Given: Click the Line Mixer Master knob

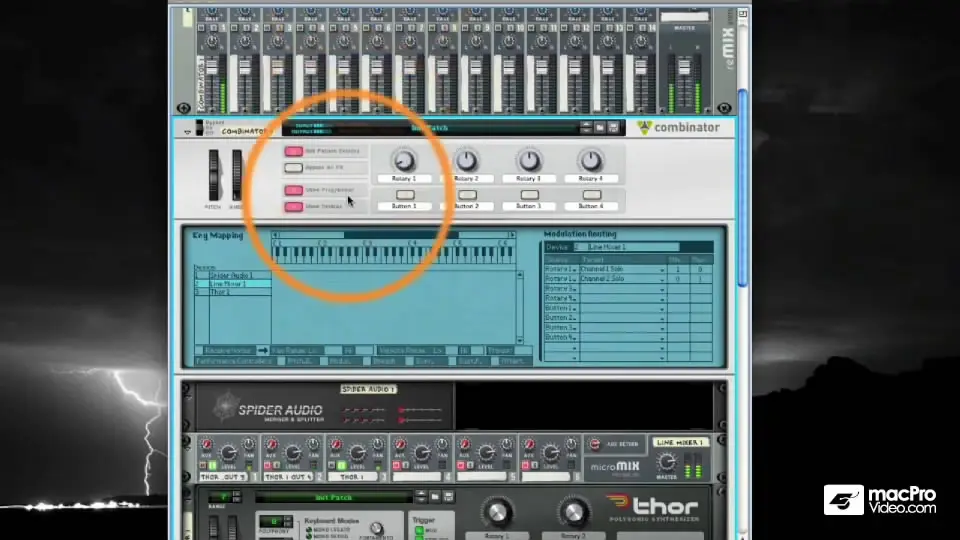Looking at the screenshot, I should [666, 462].
